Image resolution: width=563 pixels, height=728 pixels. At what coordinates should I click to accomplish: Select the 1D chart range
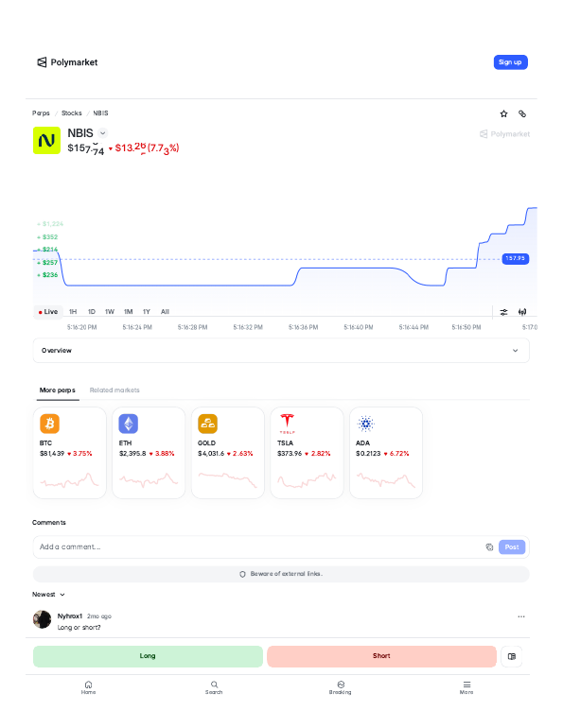(92, 312)
